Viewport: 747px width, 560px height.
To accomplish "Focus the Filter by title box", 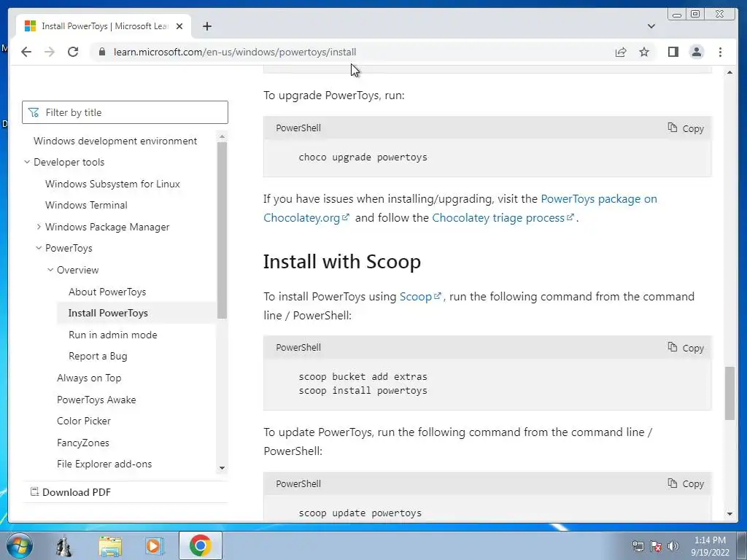I will pos(125,112).
